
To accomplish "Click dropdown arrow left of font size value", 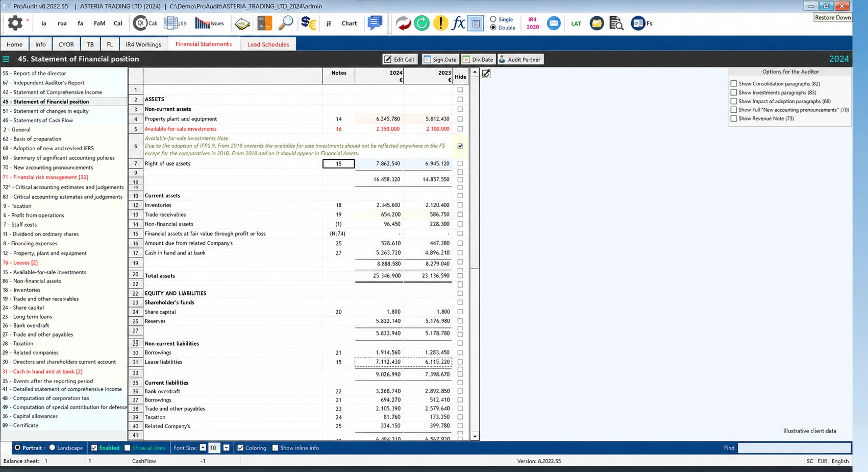I will (x=203, y=448).
